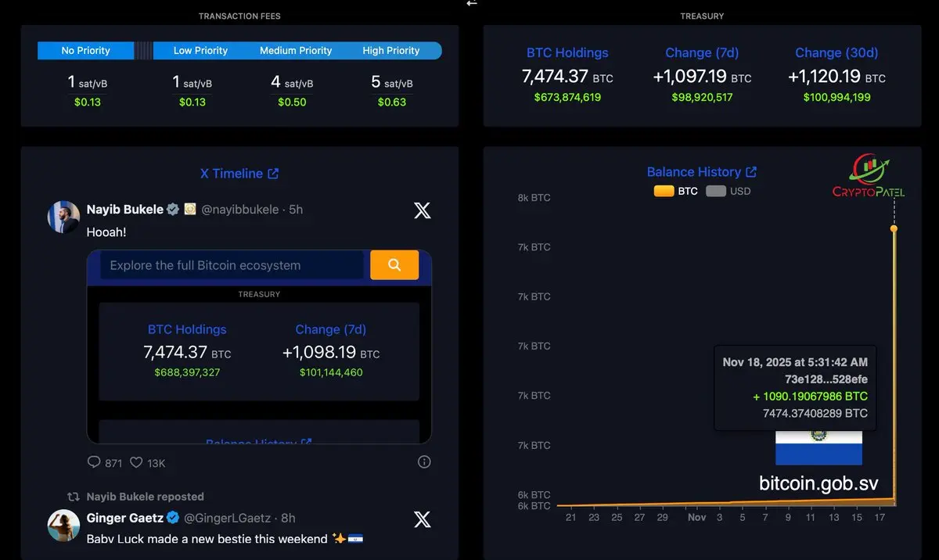This screenshot has height=560, width=939.
Task: Click Ginger Gaetz's blue verified badge
Action: coord(174,518)
